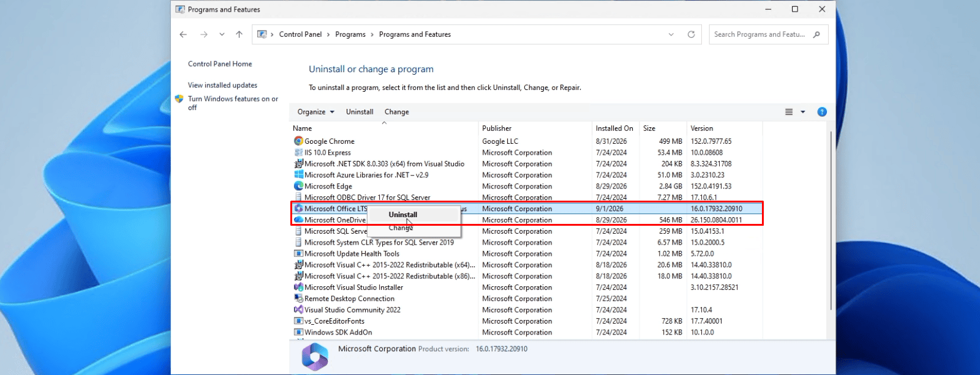Sort by the Installed On column header
This screenshot has height=375, width=980.
coord(616,128)
